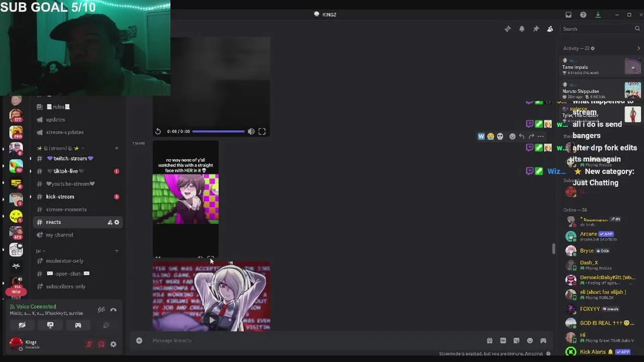Open the stream-updates channel
Image resolution: width=644 pixels, height=362 pixels.
pos(64,132)
